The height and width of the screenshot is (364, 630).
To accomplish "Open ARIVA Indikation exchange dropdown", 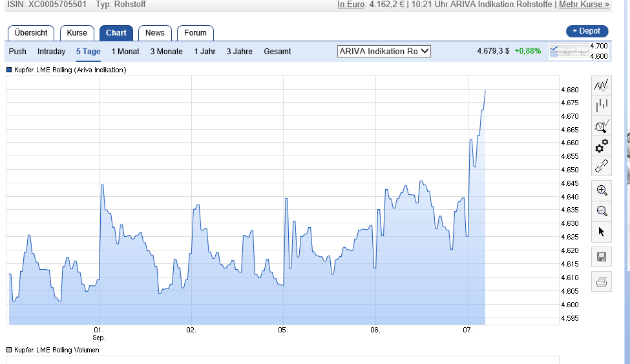I will tap(384, 52).
